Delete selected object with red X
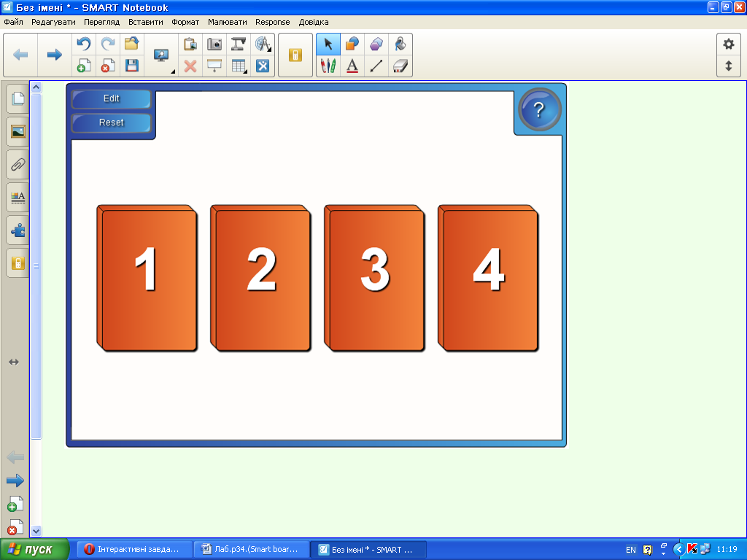This screenshot has width=747, height=560. (x=190, y=66)
